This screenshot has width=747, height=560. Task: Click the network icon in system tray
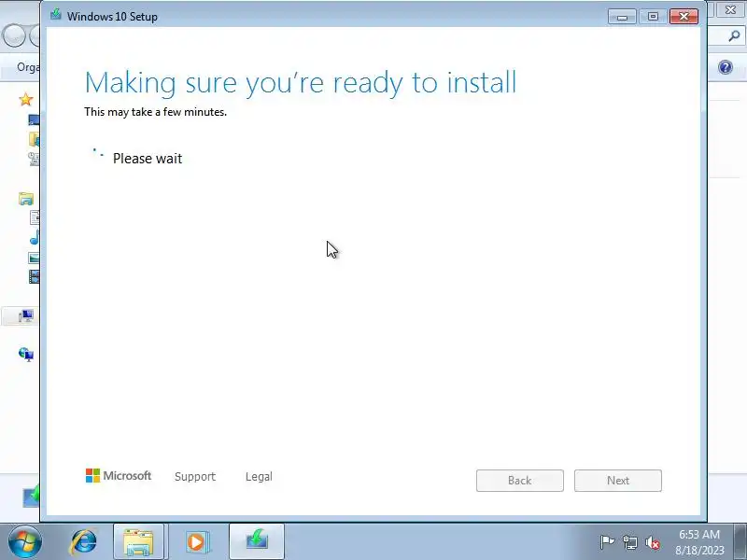click(x=630, y=542)
